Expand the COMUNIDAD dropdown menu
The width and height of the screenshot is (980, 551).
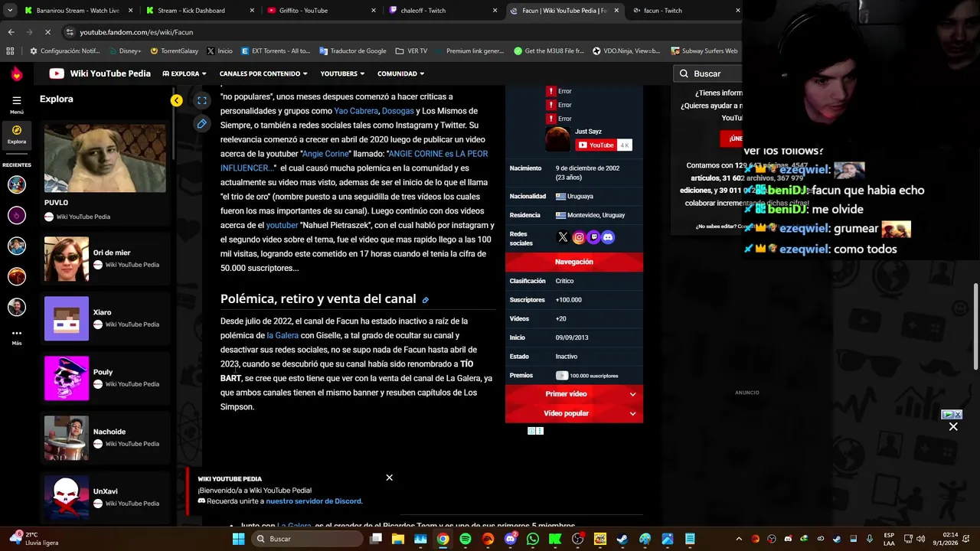tap(401, 73)
